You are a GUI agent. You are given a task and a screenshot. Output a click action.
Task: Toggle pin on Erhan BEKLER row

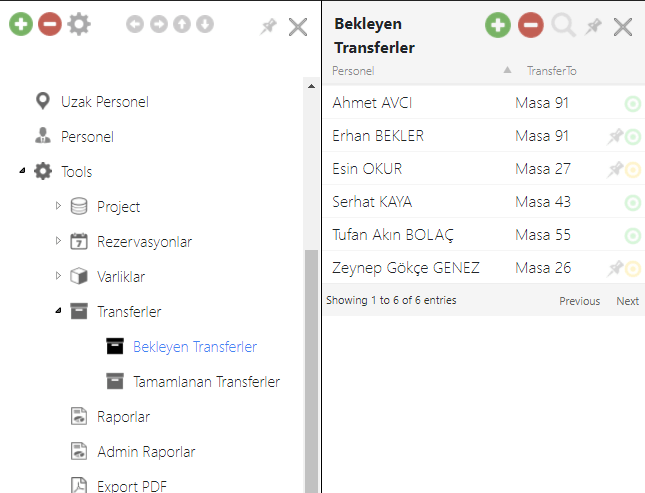615,136
